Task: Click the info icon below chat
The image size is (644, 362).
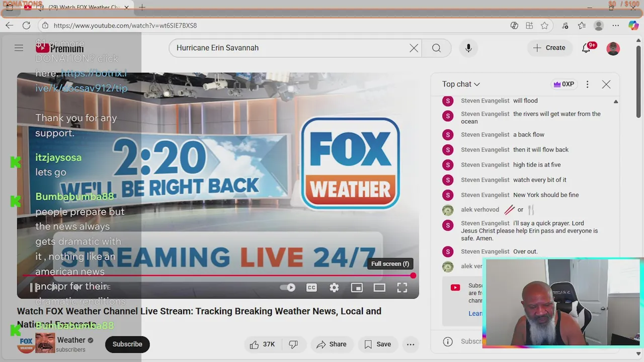Action: point(448,342)
